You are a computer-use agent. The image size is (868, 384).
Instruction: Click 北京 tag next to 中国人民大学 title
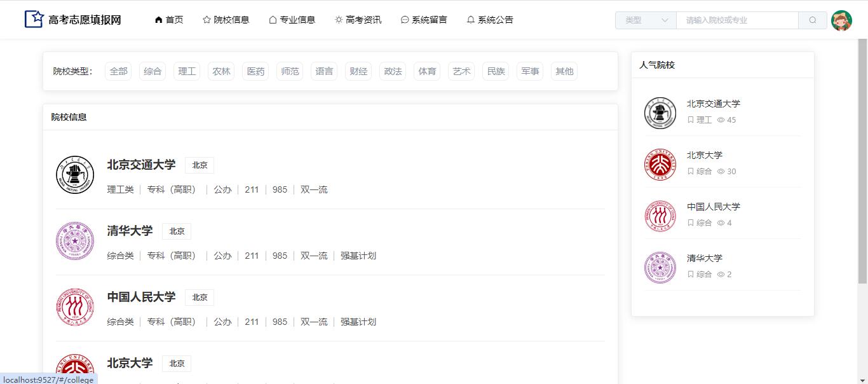pos(200,298)
